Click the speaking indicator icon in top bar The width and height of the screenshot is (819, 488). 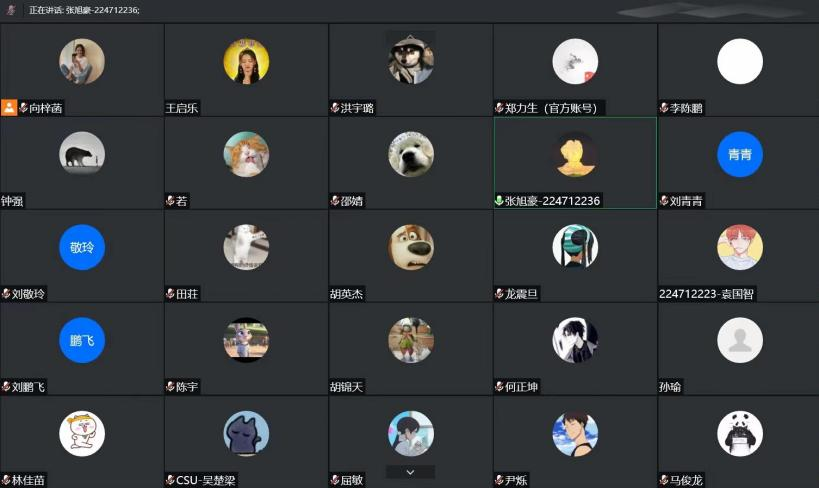coord(11,10)
